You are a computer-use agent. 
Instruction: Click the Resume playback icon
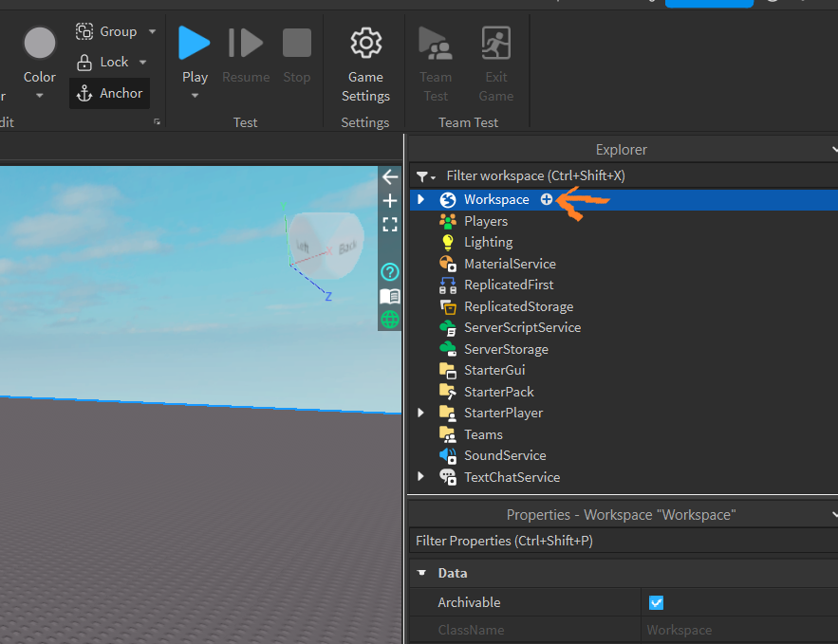point(245,43)
